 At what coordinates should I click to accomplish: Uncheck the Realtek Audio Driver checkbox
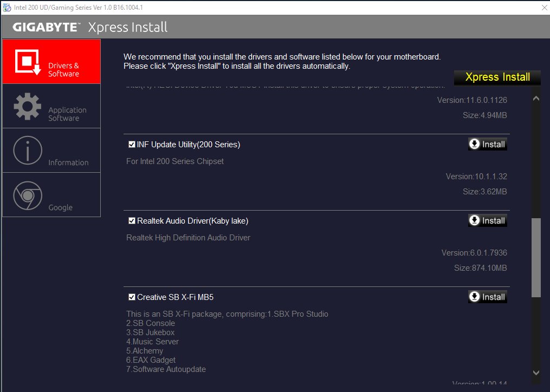tap(132, 221)
